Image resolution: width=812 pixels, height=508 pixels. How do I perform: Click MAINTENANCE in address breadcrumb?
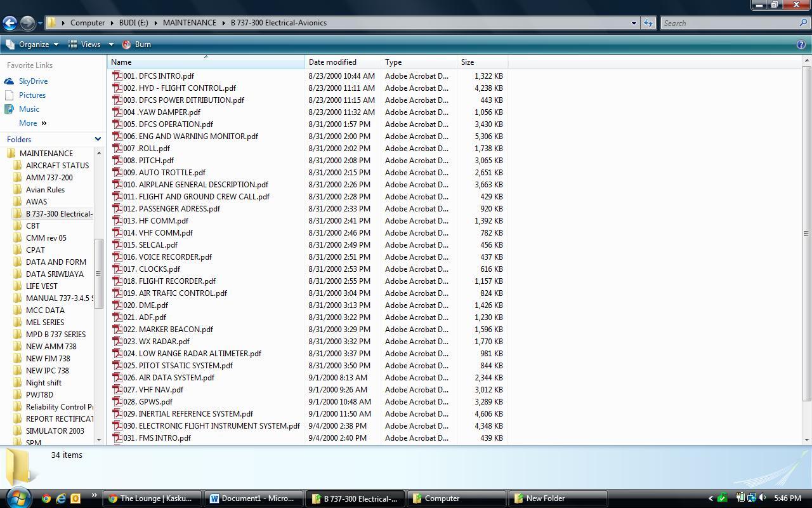tap(189, 23)
